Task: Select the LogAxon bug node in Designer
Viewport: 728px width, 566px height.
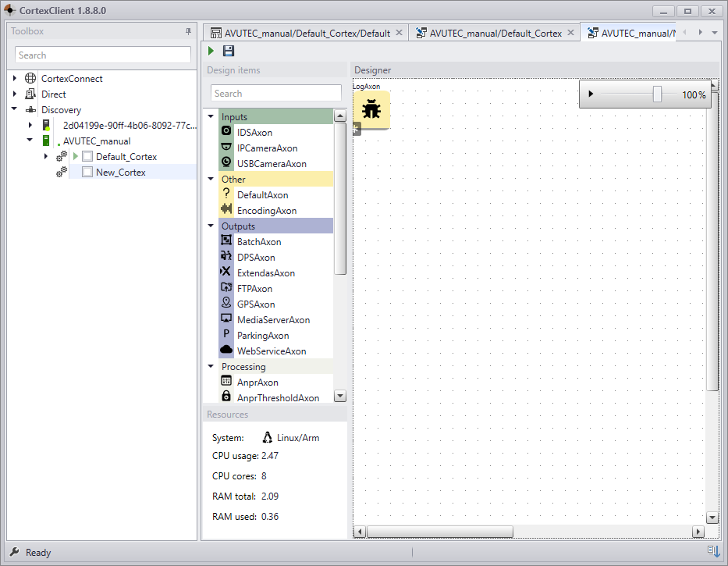Action: 371,109
